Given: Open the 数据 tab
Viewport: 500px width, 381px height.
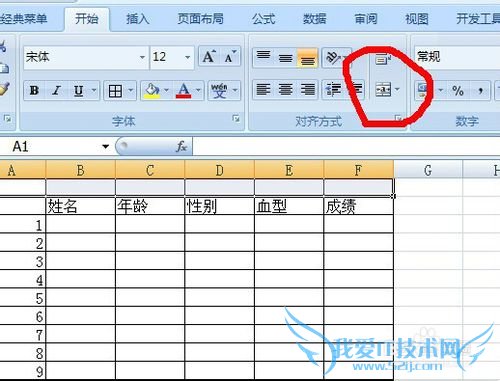Looking at the screenshot, I should 314,19.
